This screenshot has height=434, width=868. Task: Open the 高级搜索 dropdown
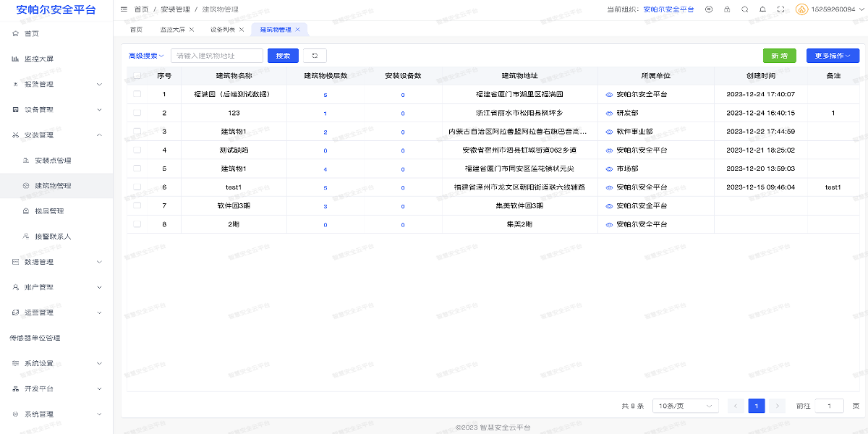(142, 56)
